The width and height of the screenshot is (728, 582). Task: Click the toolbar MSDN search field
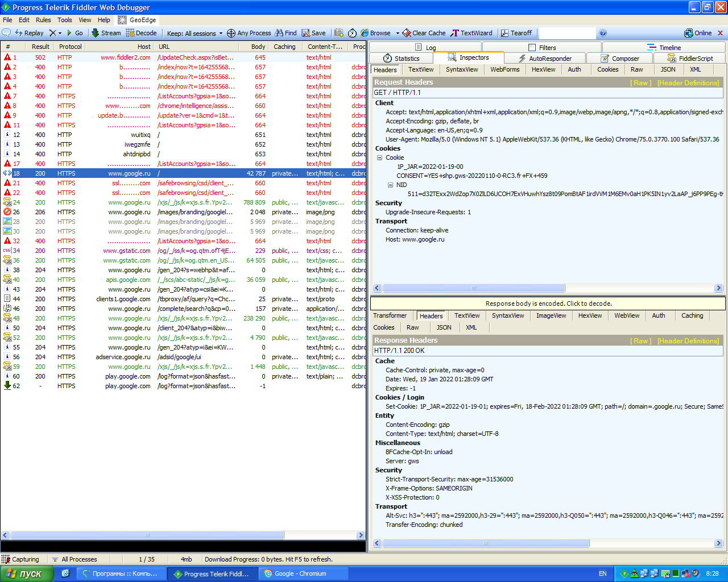567,33
